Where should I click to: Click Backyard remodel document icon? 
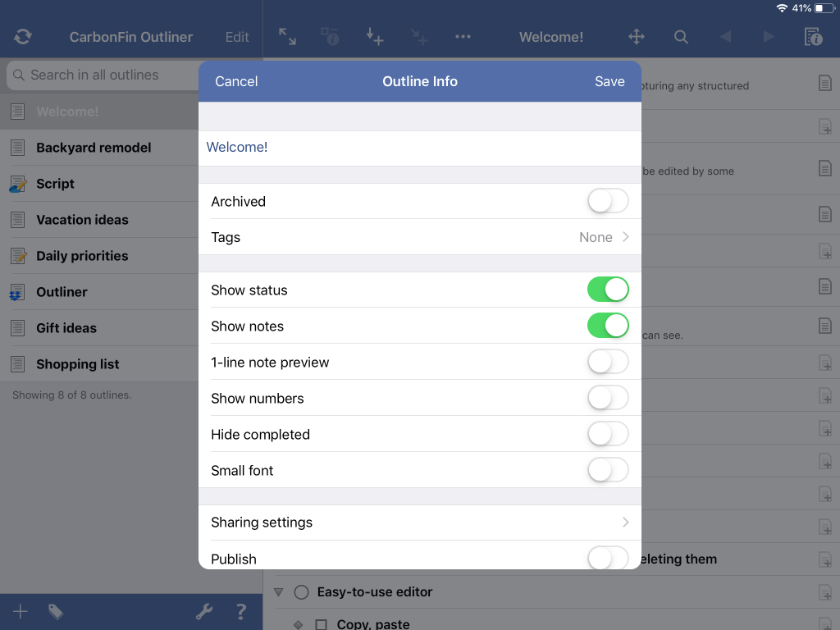(18, 148)
